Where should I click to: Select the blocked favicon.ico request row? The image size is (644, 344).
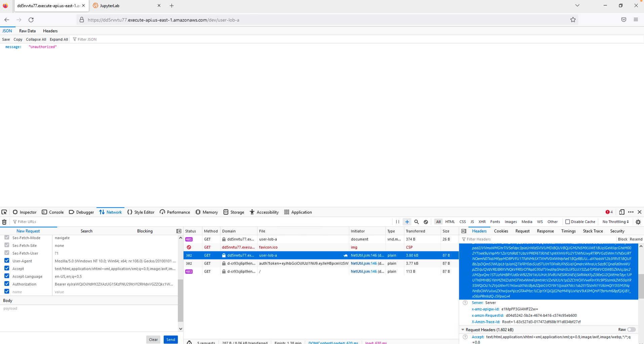[x=321, y=247]
